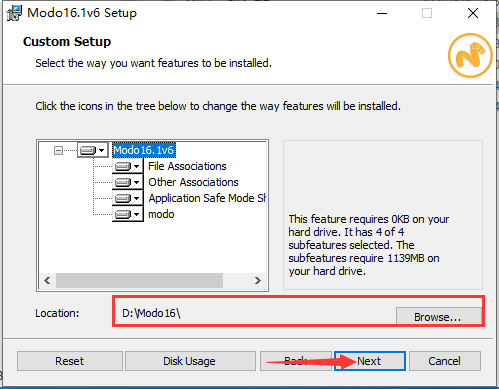Open the modo feature install icon
This screenshot has width=499, height=389.
pos(128,214)
